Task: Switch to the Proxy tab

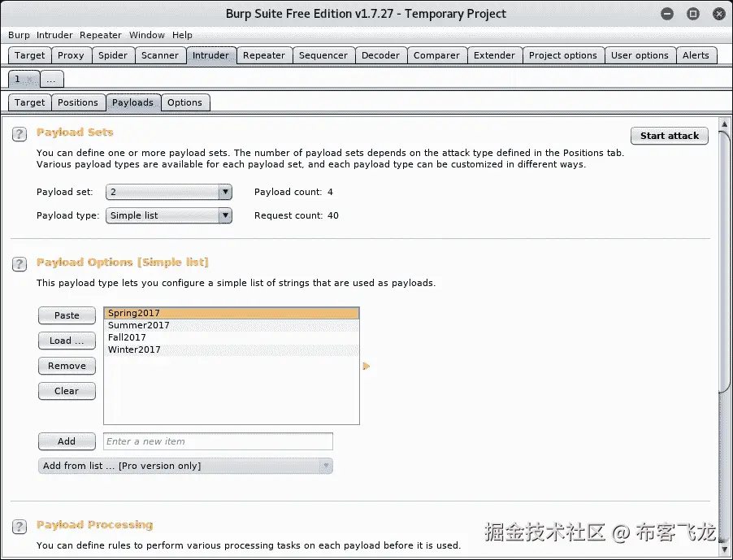Action: tap(71, 55)
